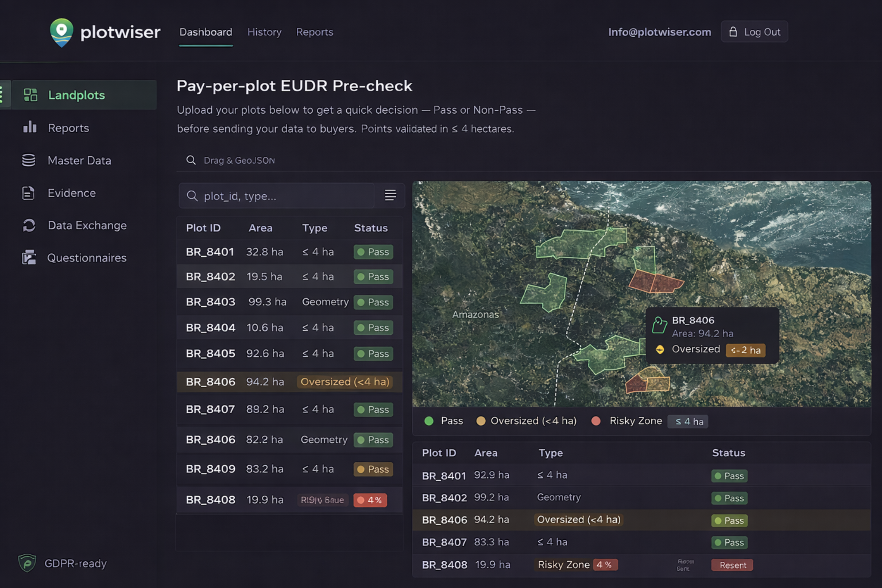Expand the BR_8406 oversized status entry

click(345, 382)
